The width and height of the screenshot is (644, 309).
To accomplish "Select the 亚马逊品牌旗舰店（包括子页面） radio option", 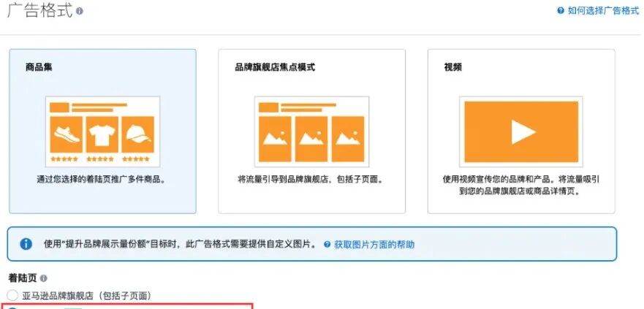I will click(x=12, y=295).
